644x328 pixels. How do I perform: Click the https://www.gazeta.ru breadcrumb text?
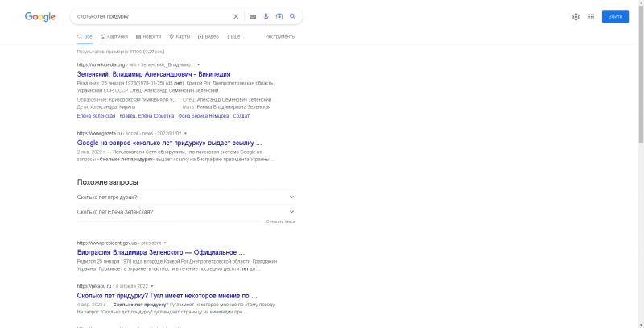(99, 134)
